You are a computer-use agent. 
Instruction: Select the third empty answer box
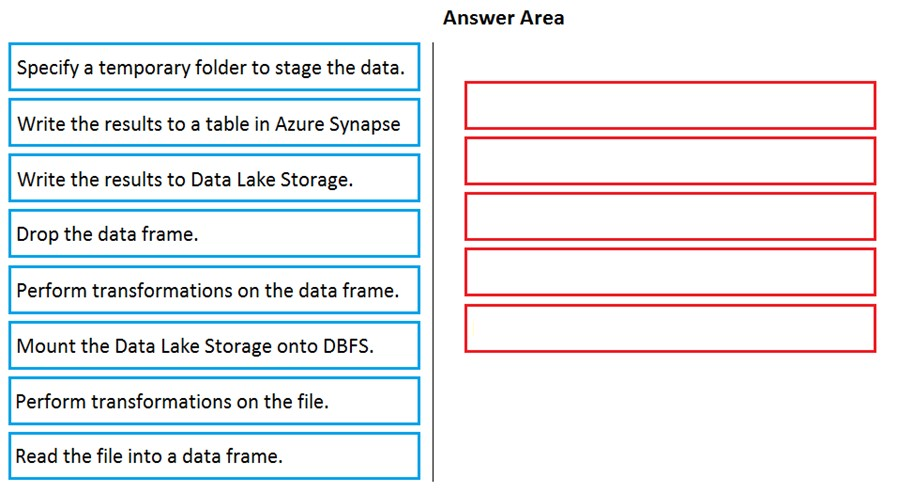(670, 216)
